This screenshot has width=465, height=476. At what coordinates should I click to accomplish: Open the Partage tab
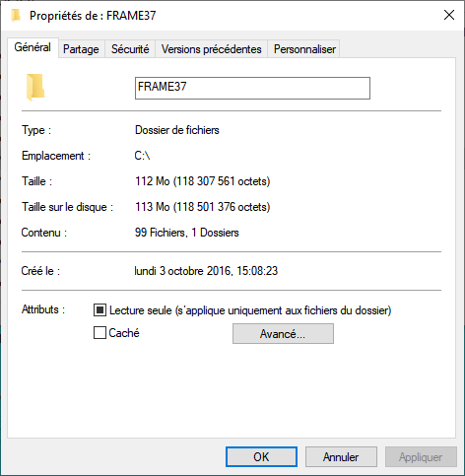[x=81, y=49]
